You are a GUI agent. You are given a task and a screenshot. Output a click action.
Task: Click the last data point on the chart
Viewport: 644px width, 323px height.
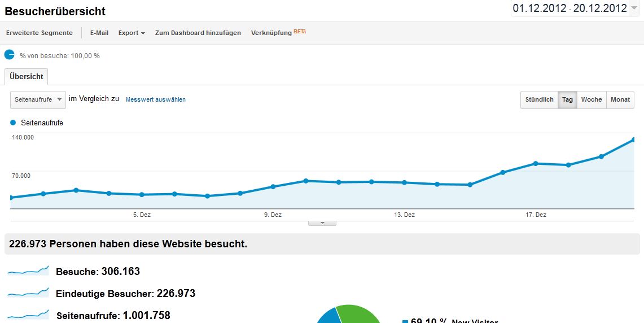point(633,139)
